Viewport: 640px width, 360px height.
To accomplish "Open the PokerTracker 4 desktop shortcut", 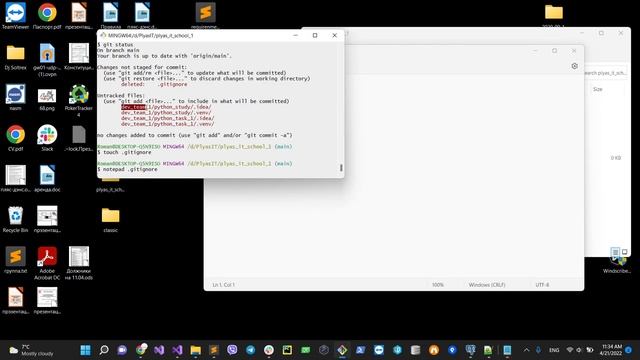I will click(x=79, y=100).
